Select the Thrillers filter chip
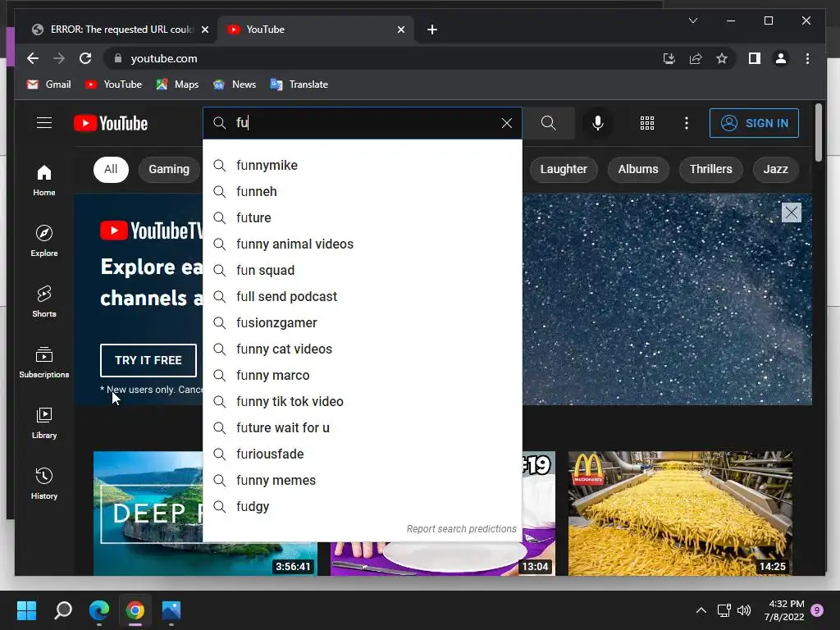 711,169
